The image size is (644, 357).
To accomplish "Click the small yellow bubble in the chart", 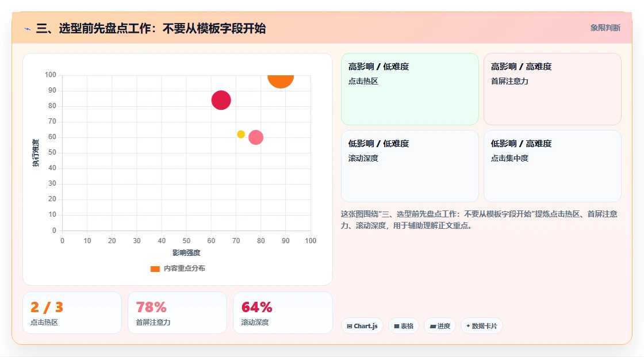I will pos(241,135).
